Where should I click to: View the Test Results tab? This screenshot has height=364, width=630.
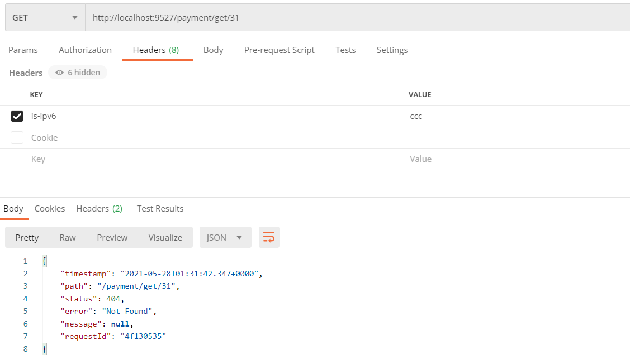pos(160,209)
